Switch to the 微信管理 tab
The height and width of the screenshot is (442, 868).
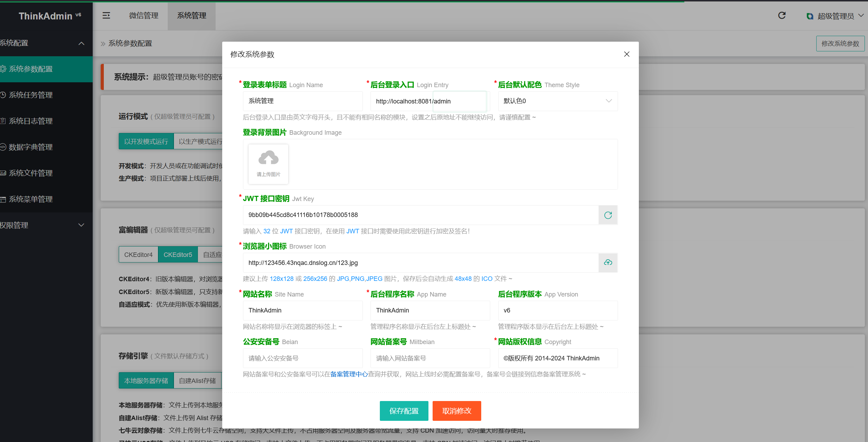tap(143, 16)
